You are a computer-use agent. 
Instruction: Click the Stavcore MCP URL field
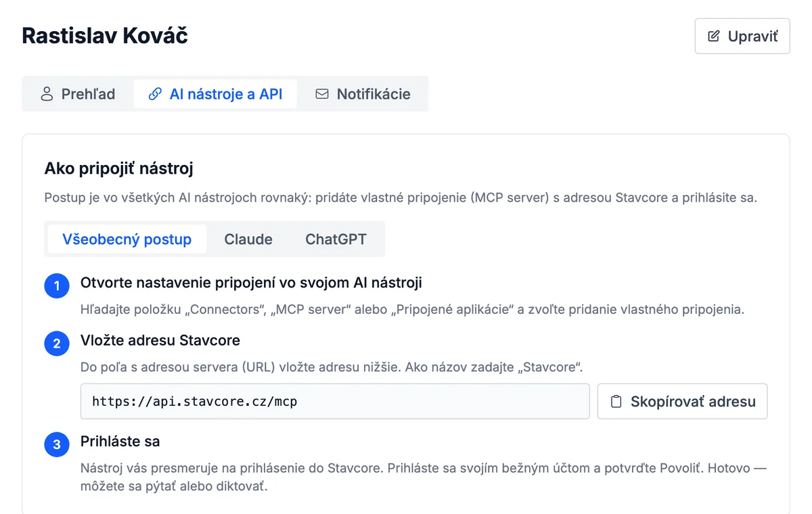tap(335, 402)
